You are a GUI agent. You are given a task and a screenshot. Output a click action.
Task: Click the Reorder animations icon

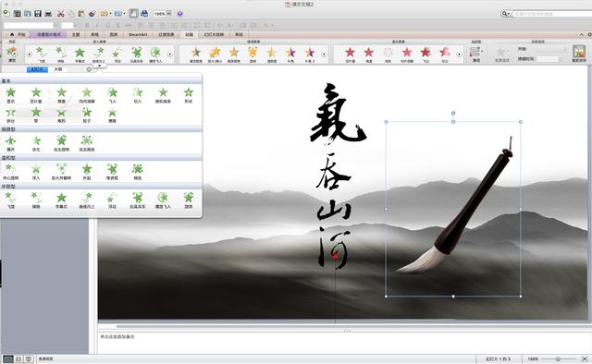579,54
